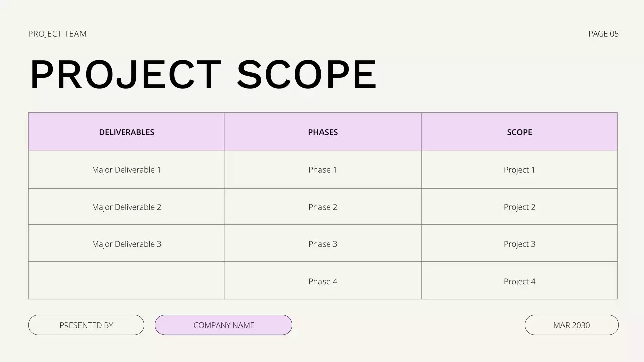Viewport: 644px width, 362px height.
Task: Click the Project 4 scope cell
Action: [519, 282]
